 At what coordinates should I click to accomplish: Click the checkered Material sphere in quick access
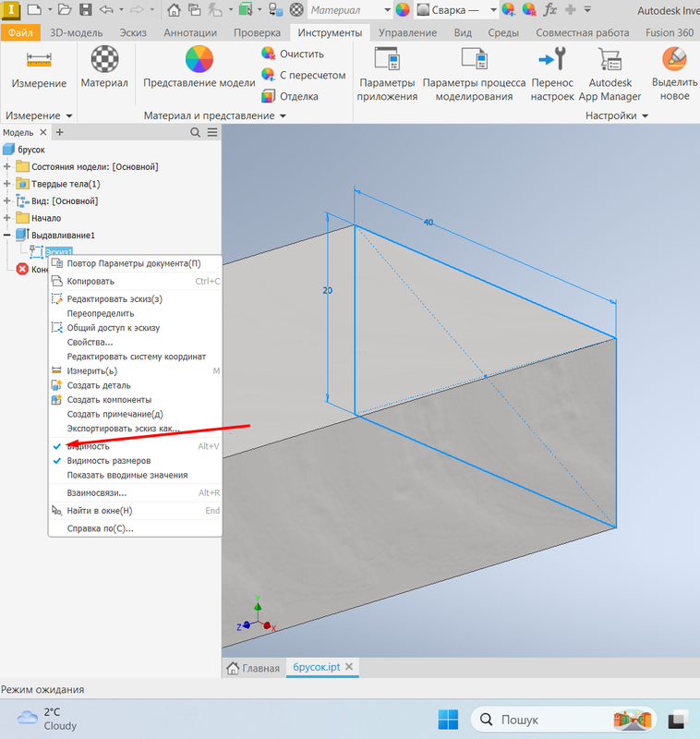point(296,10)
